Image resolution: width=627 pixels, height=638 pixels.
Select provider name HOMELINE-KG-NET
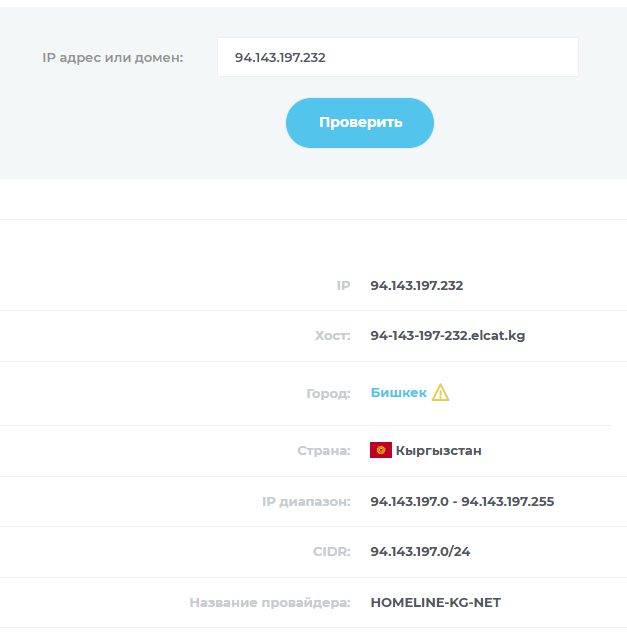click(435, 602)
